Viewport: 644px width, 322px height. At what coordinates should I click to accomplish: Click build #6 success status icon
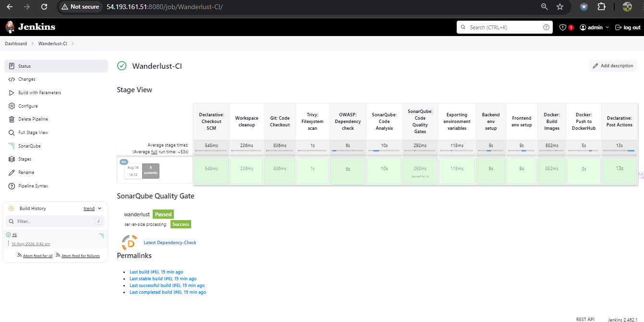[8, 235]
